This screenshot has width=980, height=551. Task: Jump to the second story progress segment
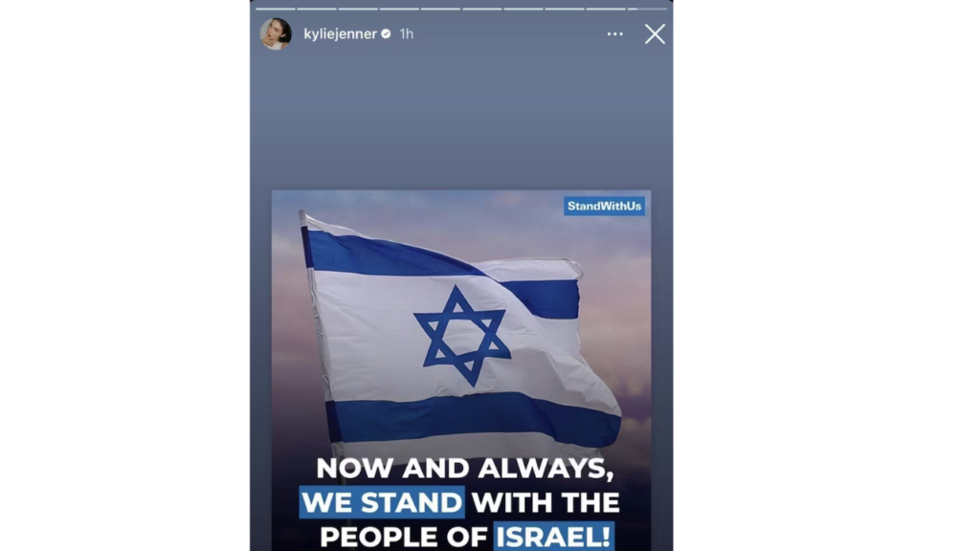pyautogui.click(x=316, y=9)
